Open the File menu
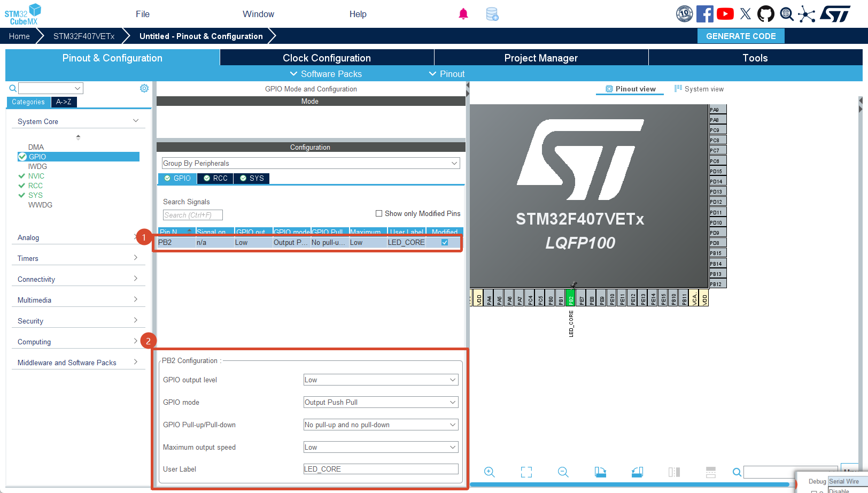Viewport: 868px width, 493px height. [x=143, y=14]
